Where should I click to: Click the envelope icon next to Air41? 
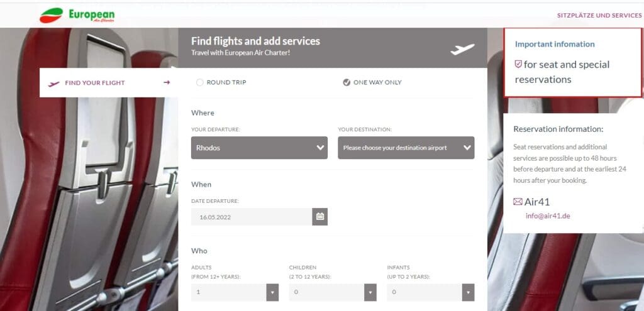point(518,202)
